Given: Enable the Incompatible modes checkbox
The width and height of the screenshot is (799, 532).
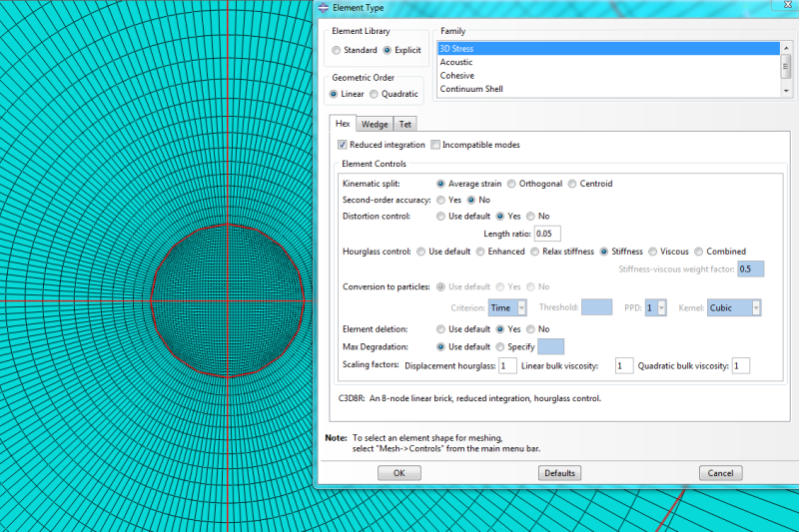Looking at the screenshot, I should pos(435,145).
